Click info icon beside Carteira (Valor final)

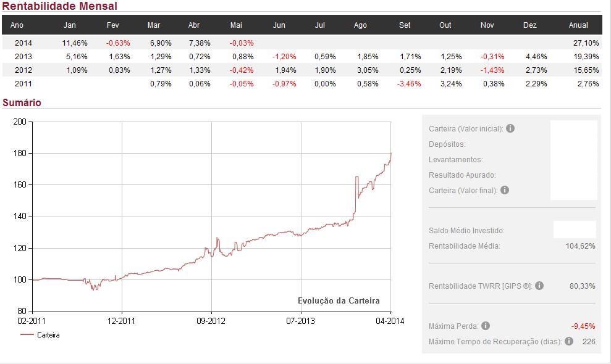pos(505,190)
